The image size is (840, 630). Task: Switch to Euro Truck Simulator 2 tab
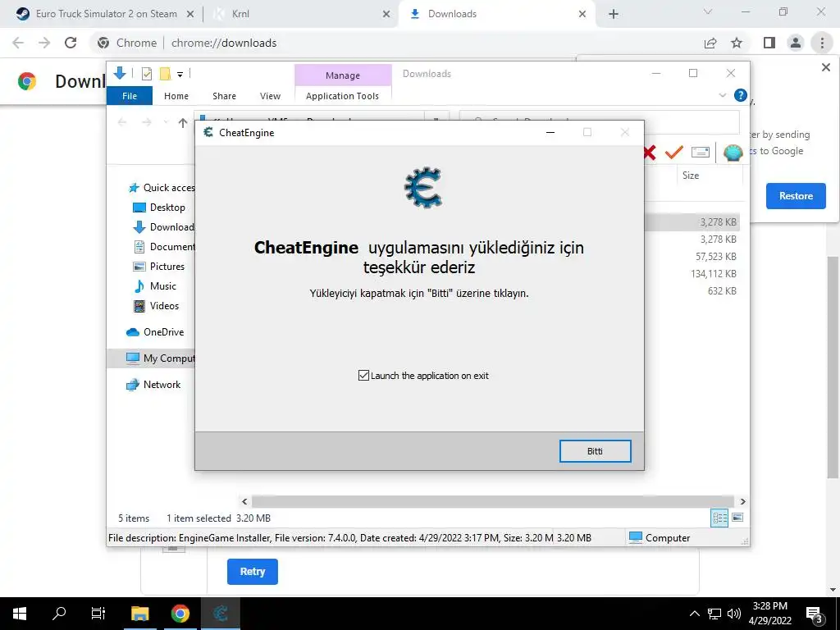tap(106, 14)
